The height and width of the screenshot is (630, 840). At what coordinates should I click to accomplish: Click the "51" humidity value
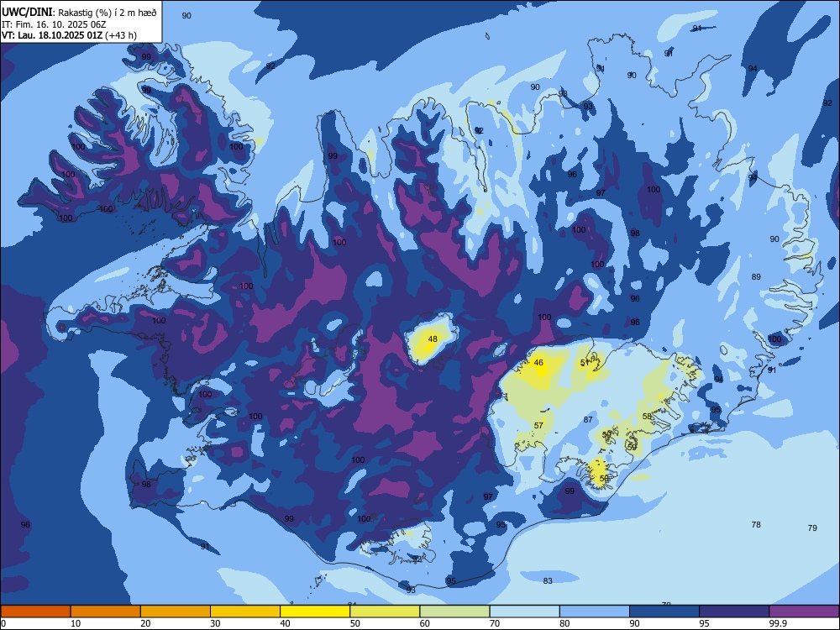[585, 363]
